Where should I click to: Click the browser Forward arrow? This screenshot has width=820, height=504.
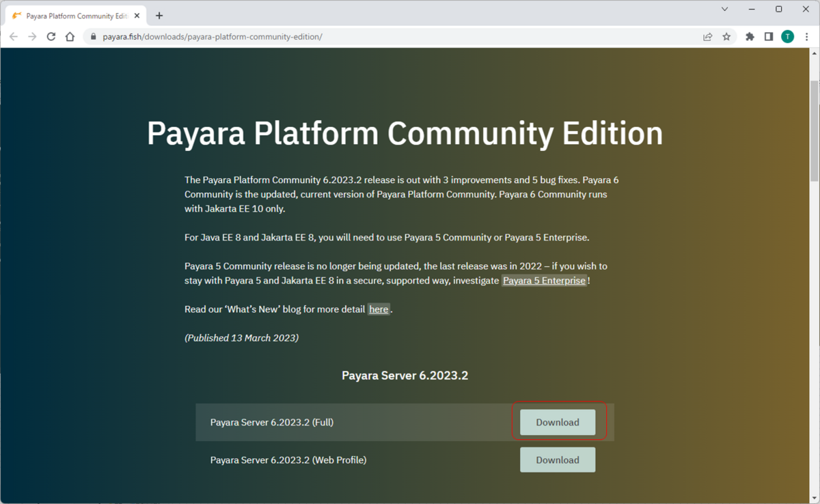[x=32, y=37]
